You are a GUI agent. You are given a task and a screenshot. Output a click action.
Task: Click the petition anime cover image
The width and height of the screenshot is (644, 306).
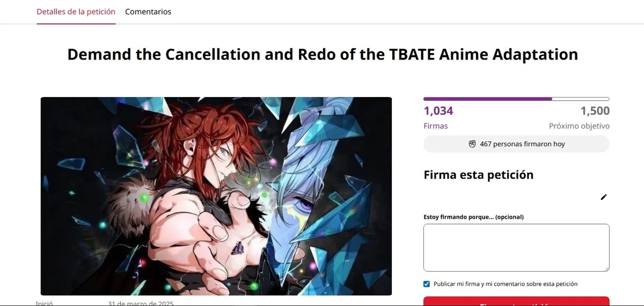(x=216, y=196)
